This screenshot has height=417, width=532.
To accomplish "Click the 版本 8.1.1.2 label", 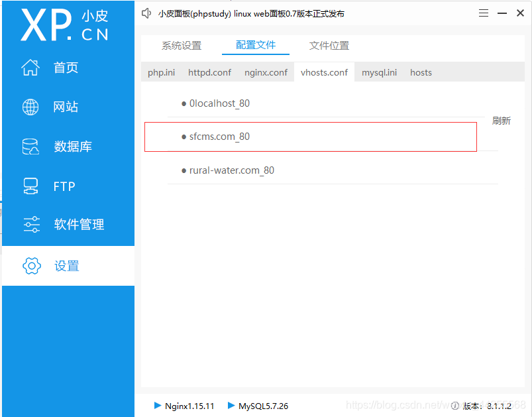I will (x=487, y=406).
